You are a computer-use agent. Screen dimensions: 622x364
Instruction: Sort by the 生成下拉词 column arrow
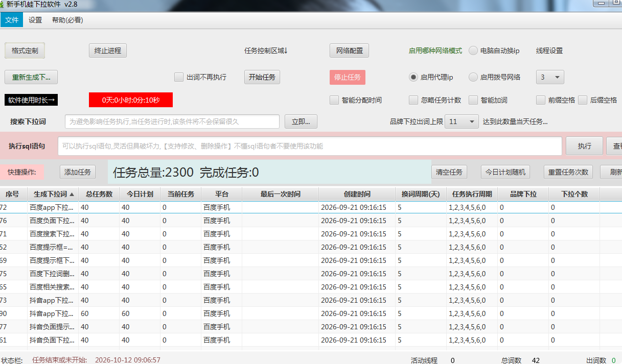click(72, 195)
